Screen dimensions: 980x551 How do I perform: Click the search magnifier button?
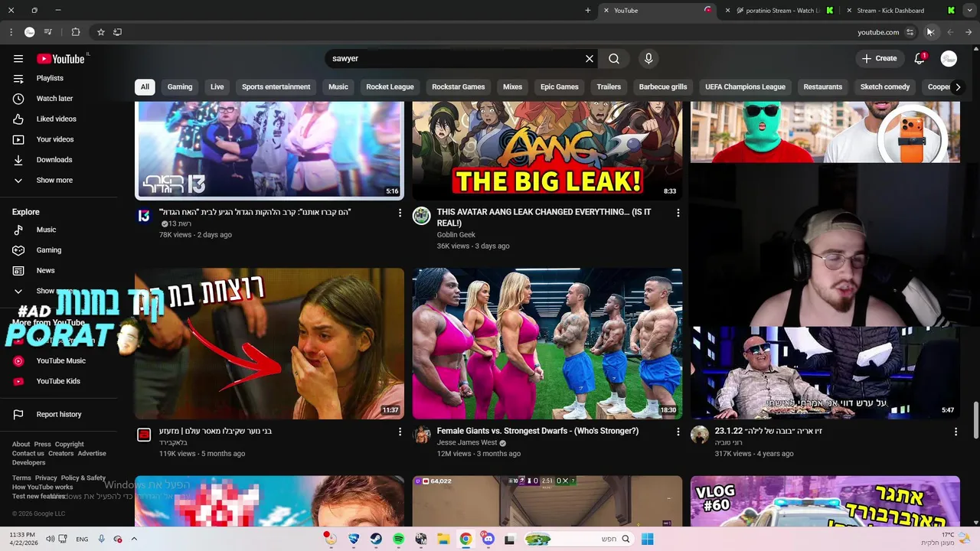[614, 59]
